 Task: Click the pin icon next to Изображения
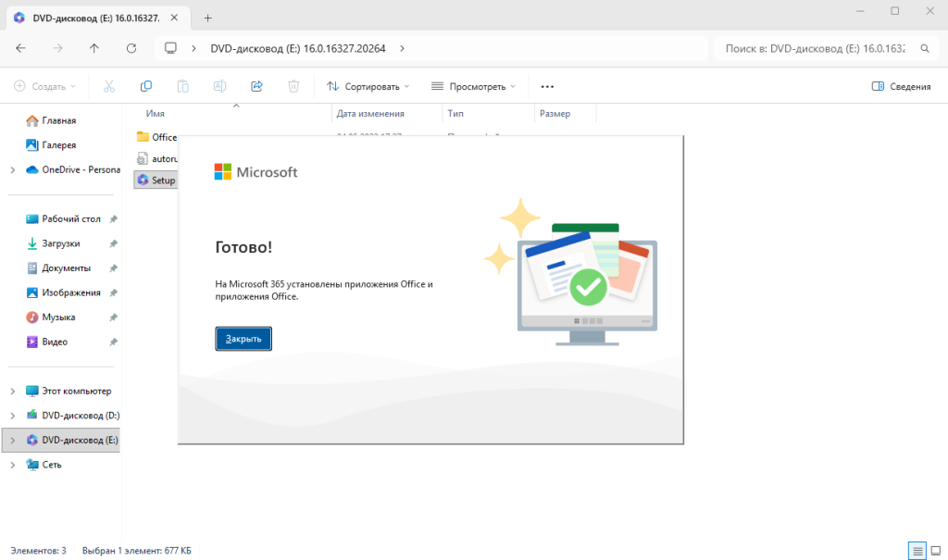(x=113, y=292)
